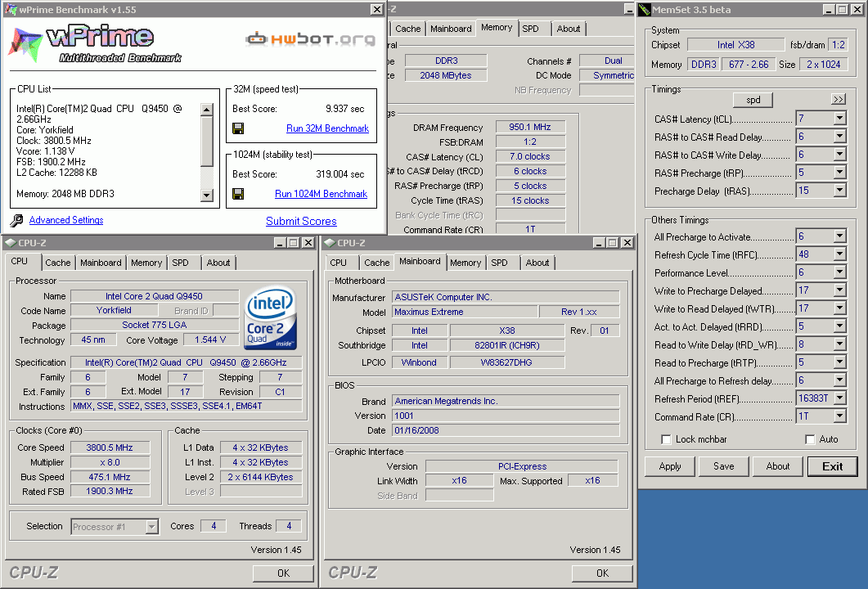
Task: Click OK in the left CPU-Z window
Action: point(283,573)
